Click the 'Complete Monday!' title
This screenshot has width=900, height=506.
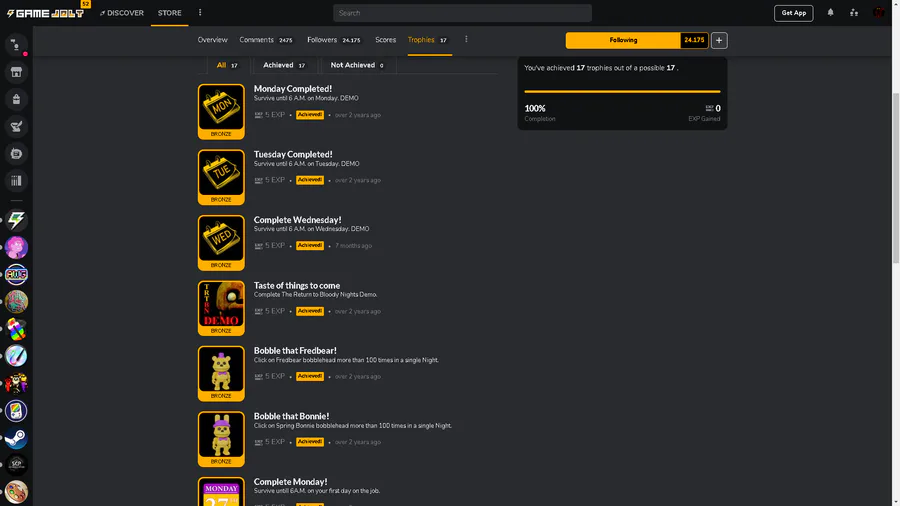(x=290, y=482)
